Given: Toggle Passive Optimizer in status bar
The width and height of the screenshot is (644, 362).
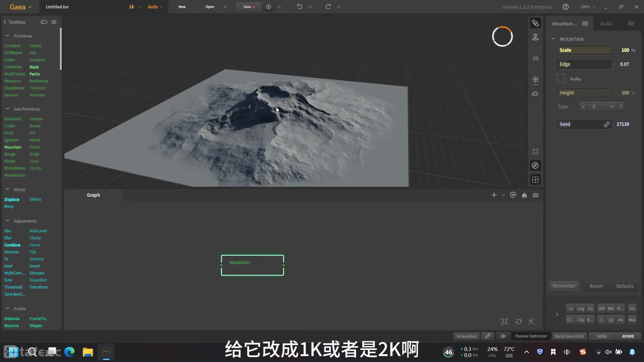Looking at the screenshot, I should tap(531, 336).
